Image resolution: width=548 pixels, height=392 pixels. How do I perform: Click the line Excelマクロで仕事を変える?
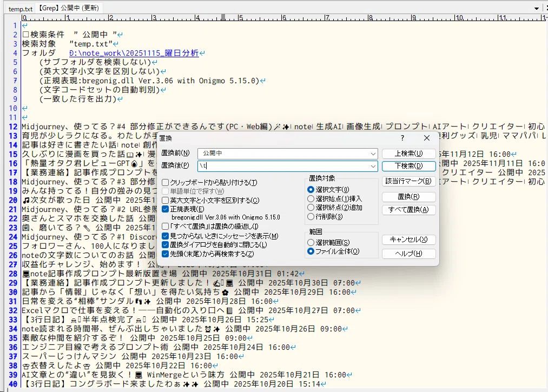191,310
